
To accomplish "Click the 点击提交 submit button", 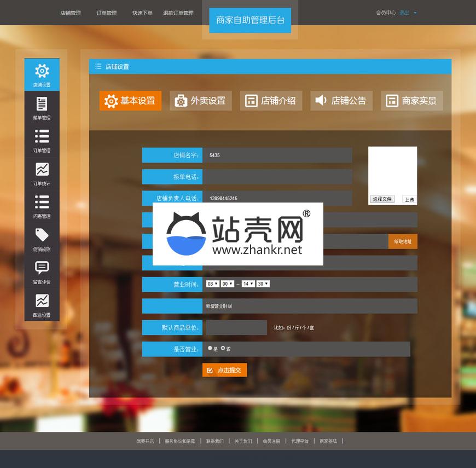I will (224, 370).
